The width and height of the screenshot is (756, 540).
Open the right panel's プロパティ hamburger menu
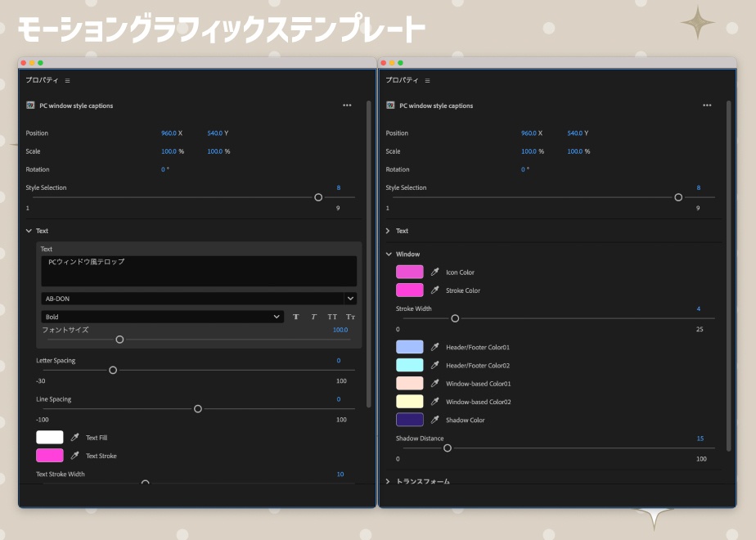427,80
